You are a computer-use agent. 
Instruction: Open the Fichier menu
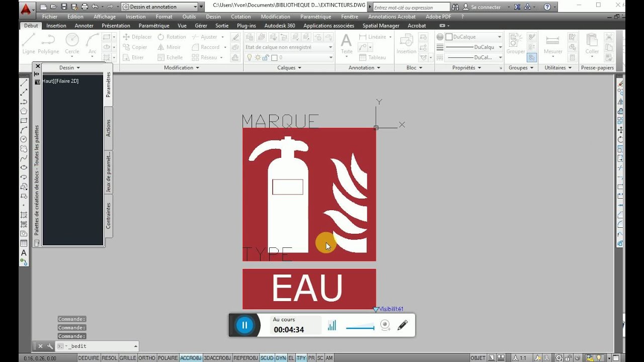coord(50,17)
